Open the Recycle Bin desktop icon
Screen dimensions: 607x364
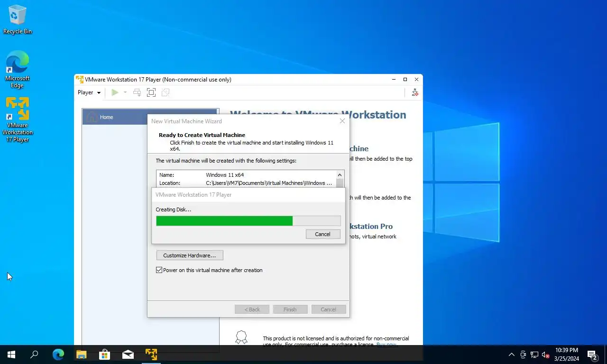coord(17,20)
